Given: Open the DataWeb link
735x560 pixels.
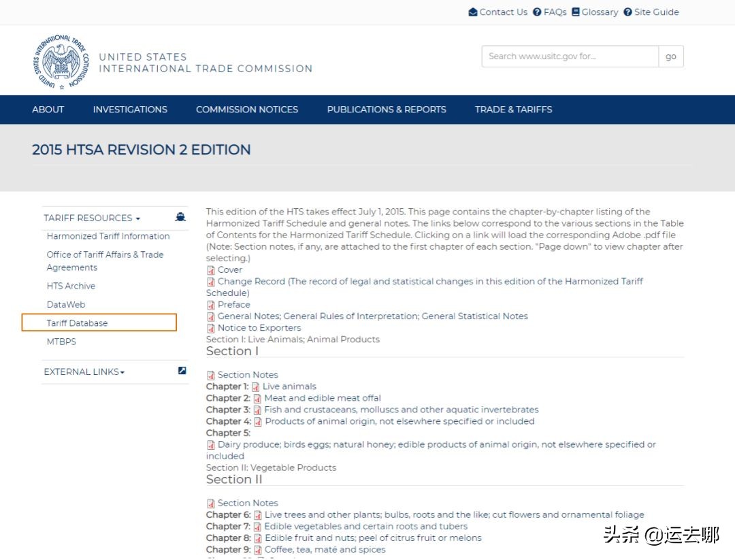Looking at the screenshot, I should pyautogui.click(x=65, y=305).
